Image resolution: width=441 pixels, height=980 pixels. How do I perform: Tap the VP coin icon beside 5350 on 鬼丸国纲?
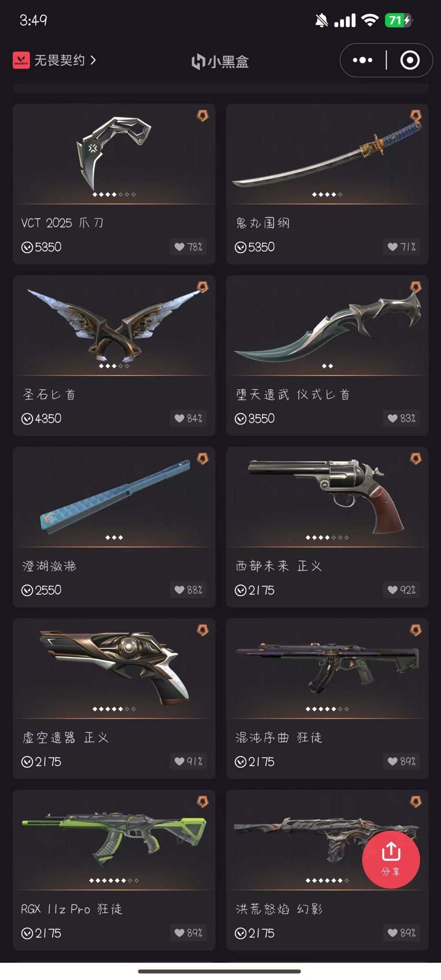(241, 247)
